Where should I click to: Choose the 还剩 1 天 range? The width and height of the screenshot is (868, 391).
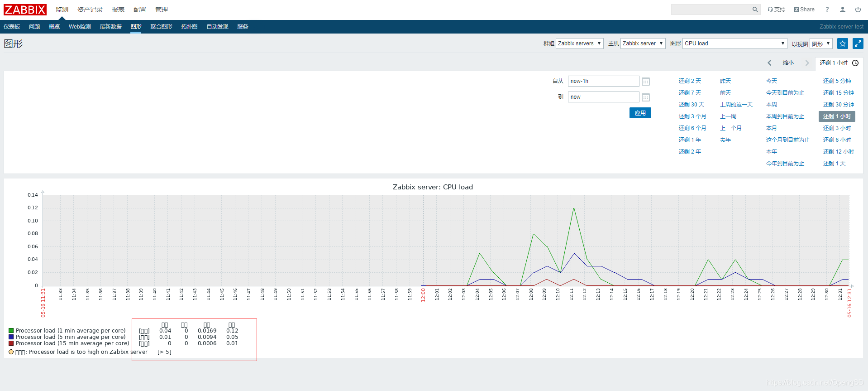point(834,164)
